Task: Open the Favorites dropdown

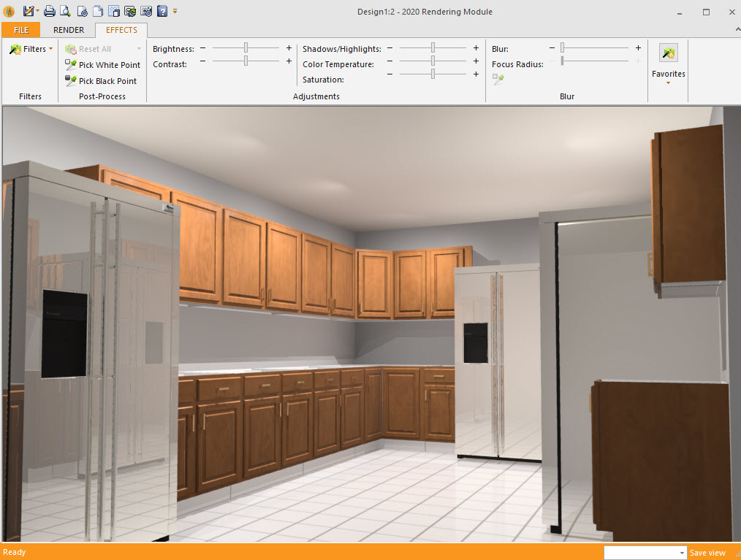Action: (x=668, y=78)
